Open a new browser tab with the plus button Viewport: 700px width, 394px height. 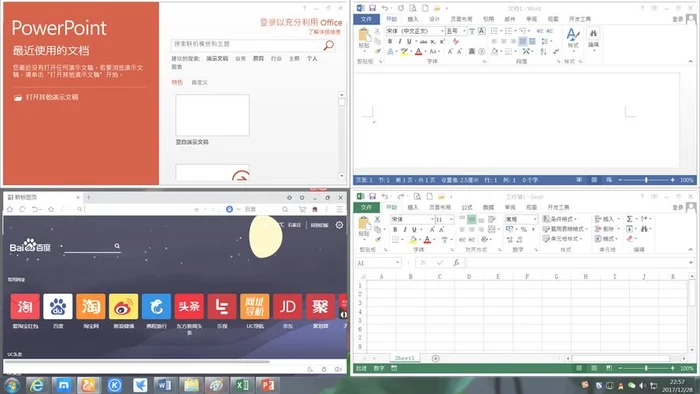(x=88, y=197)
